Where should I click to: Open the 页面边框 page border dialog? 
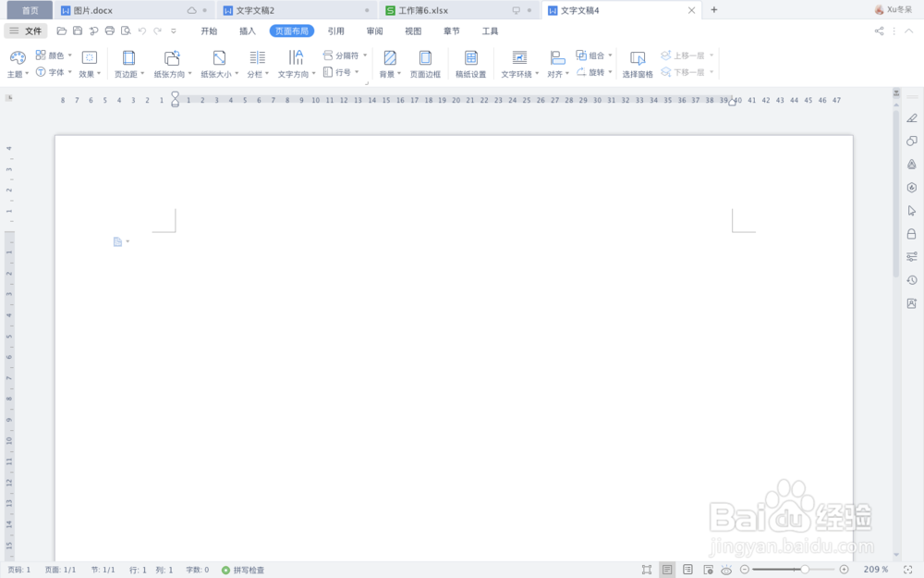[x=425, y=64]
